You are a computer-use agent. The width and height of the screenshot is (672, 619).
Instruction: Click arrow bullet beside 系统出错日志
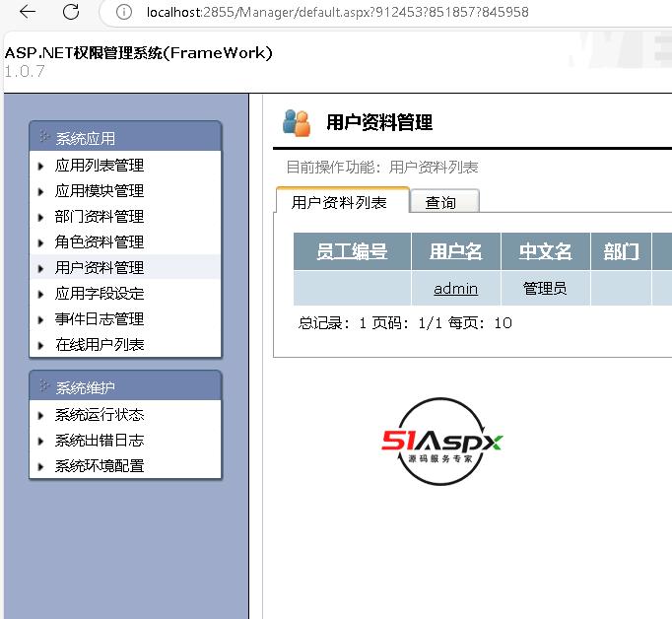(x=40, y=442)
